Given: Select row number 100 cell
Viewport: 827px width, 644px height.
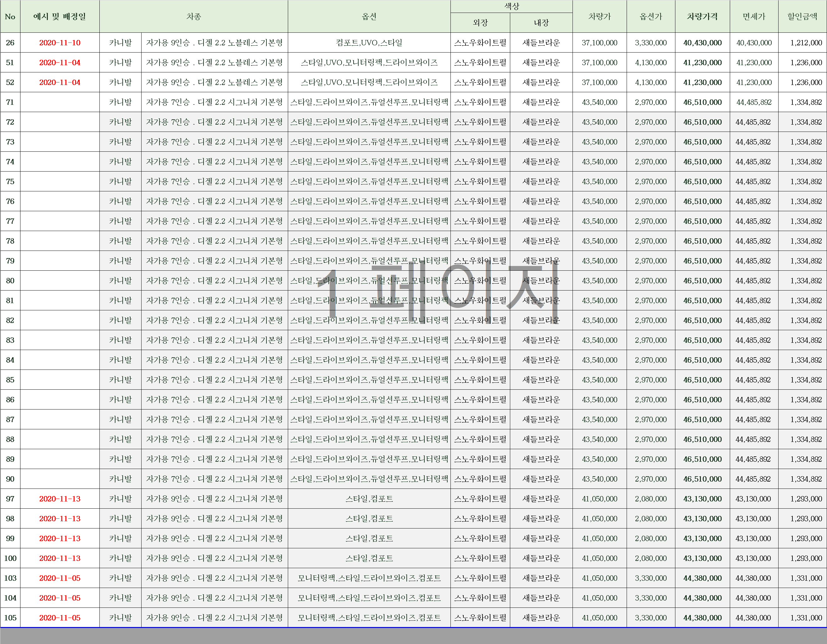Looking at the screenshot, I should point(10,558).
